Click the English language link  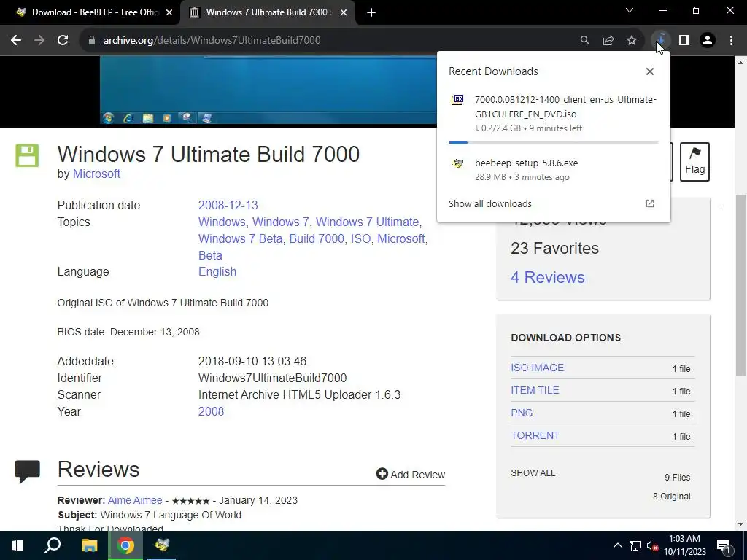tap(217, 271)
